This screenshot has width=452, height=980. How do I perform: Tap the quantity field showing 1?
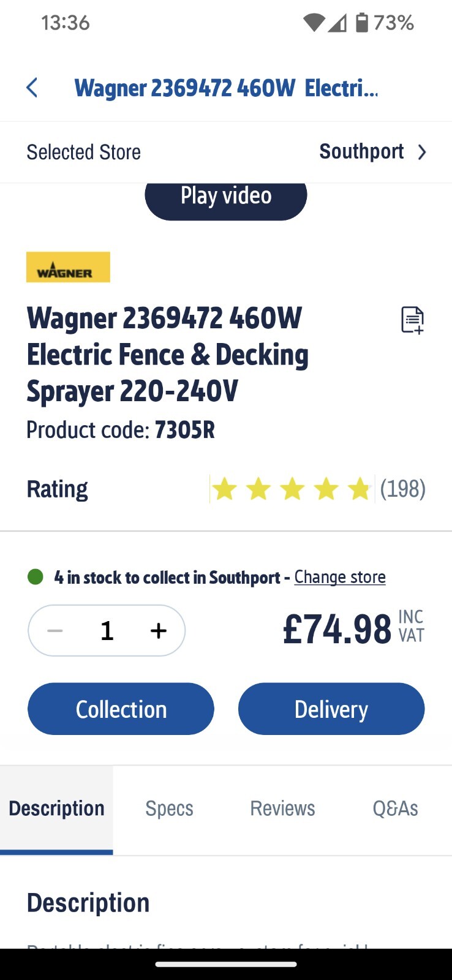[107, 630]
